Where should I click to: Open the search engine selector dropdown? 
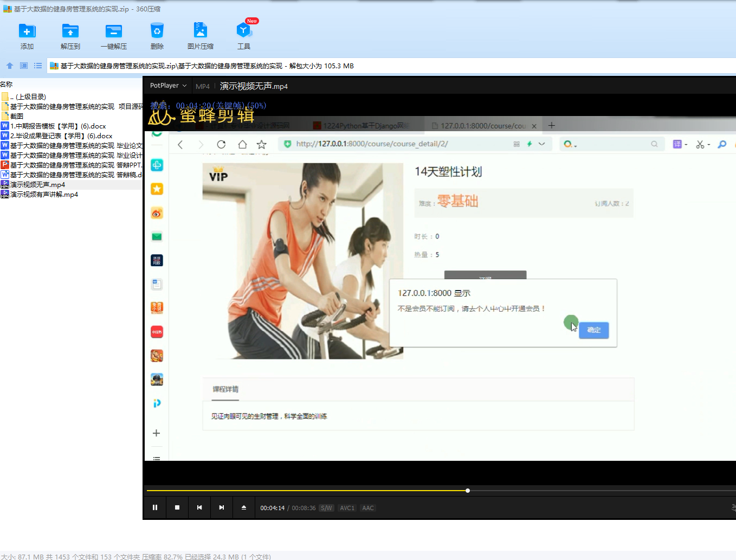pos(570,144)
